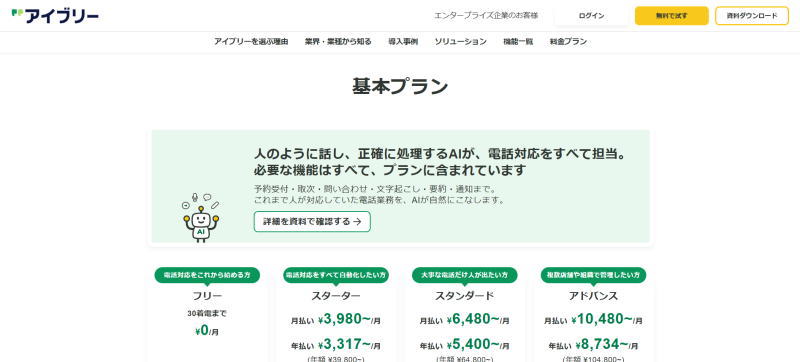Click the フリー plan title

207,296
